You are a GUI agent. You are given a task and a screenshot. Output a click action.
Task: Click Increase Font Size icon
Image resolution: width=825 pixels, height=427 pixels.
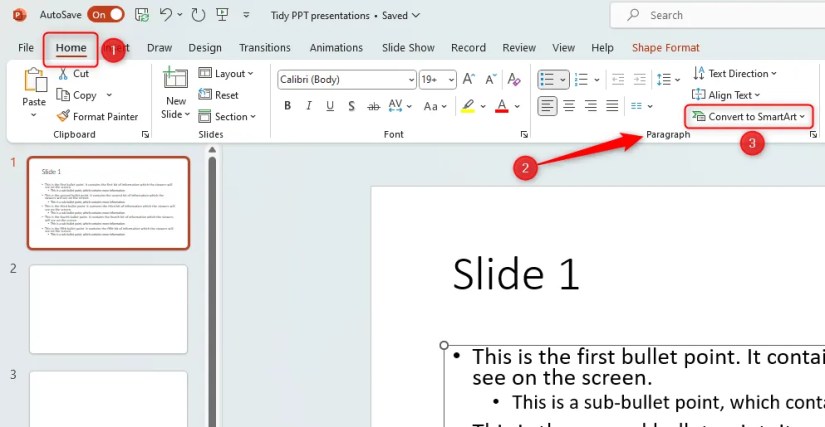point(468,79)
